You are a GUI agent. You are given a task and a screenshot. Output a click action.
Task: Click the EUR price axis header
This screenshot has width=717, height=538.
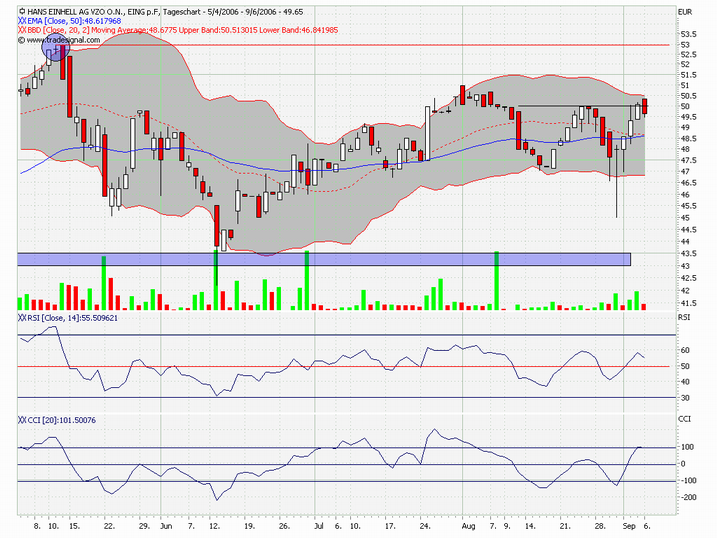(684, 10)
